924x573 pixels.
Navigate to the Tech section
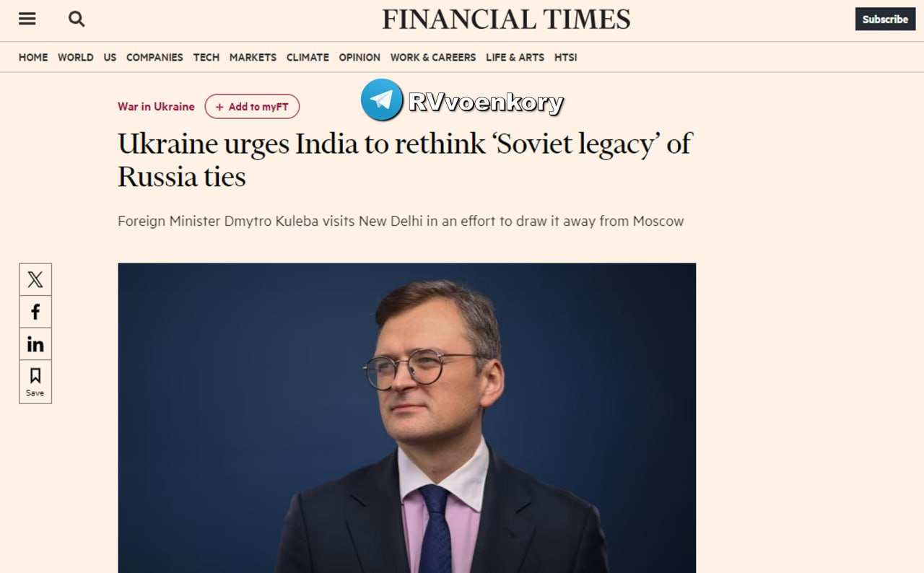[206, 58]
